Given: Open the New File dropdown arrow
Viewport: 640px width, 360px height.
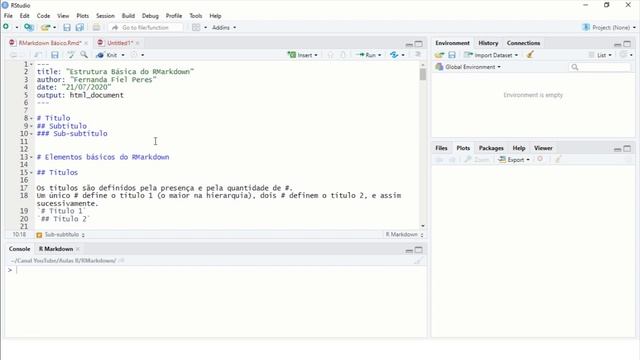Looking at the screenshot, I should pos(17,27).
